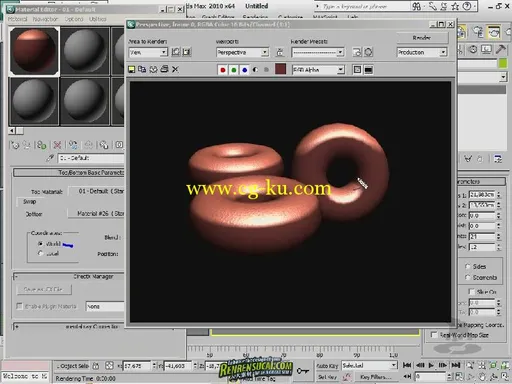Select the World coordinates radio button
Screen dimensions: 512x384
[41, 244]
